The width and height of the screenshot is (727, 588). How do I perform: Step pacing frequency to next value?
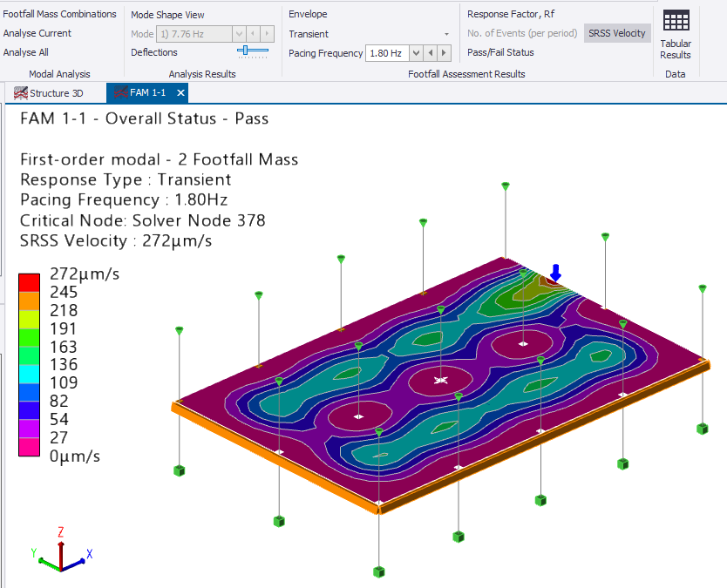tap(445, 53)
